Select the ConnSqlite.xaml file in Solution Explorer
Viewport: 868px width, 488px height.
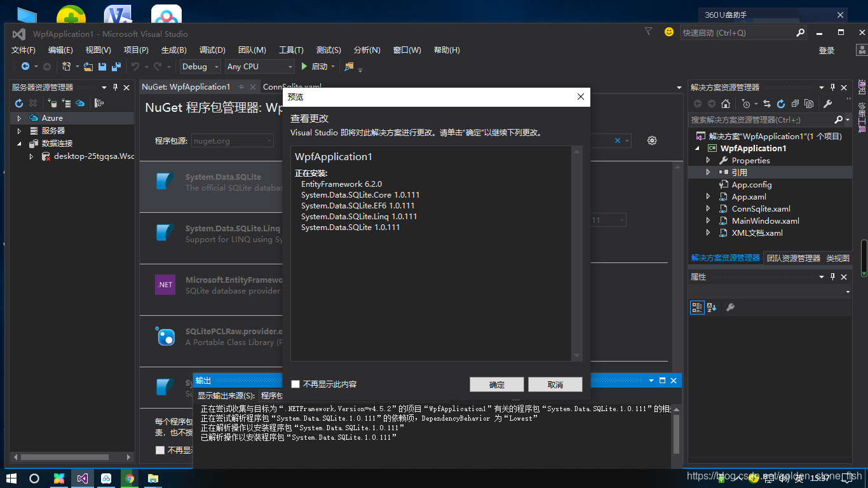[x=761, y=209]
